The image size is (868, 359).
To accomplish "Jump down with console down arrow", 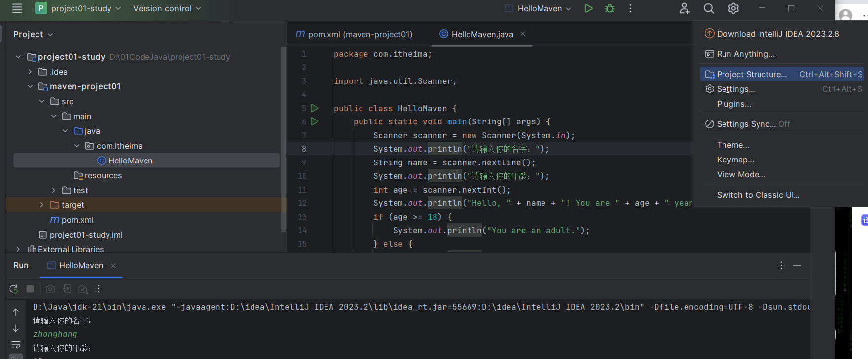I will (x=16, y=328).
